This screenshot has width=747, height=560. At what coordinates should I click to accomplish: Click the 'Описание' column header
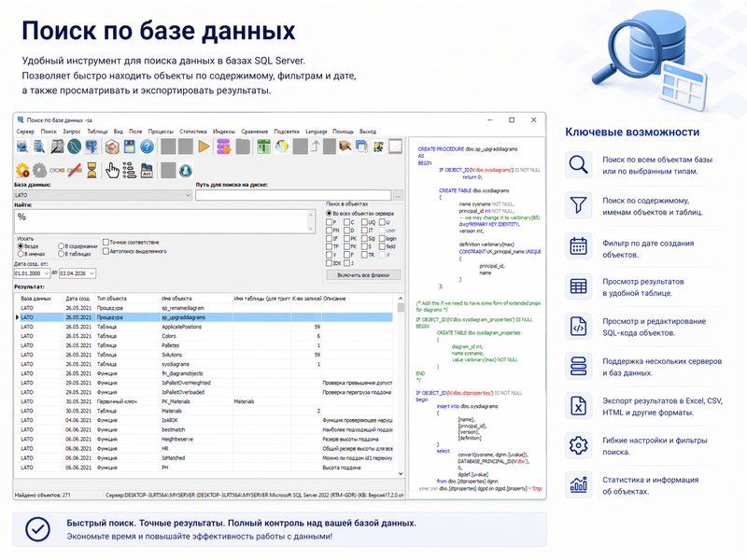tap(358, 299)
